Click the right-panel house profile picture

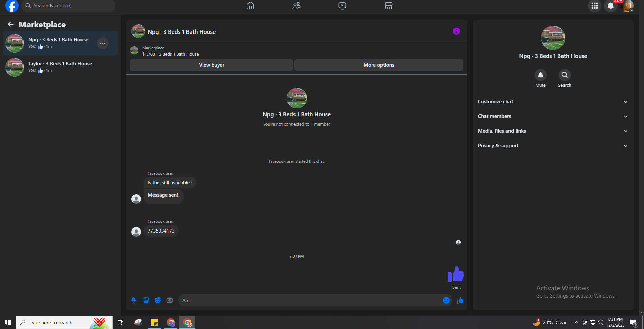(x=553, y=38)
